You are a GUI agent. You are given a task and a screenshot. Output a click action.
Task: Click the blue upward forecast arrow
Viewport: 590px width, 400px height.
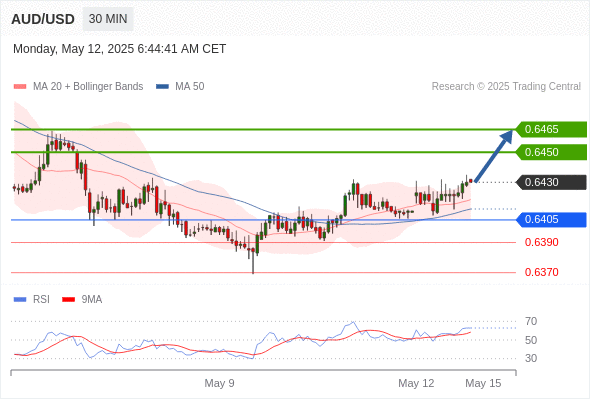tap(494, 155)
